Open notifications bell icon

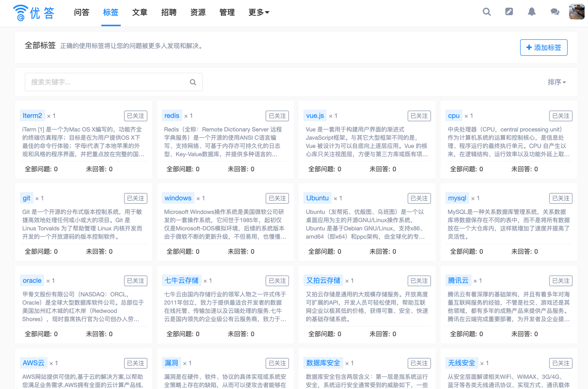click(532, 12)
